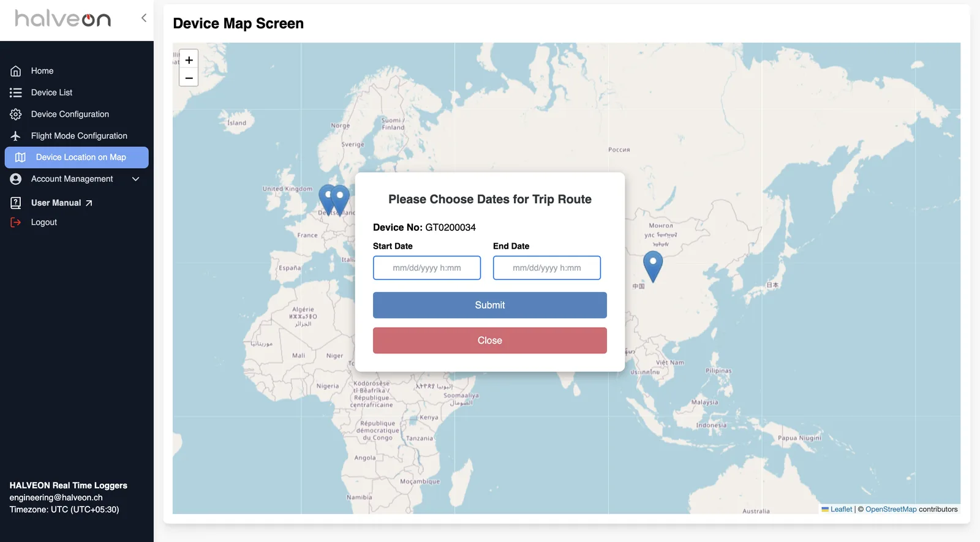Click the Timezone UTC (UTC+05:30) text
The width and height of the screenshot is (980, 542).
tap(64, 510)
